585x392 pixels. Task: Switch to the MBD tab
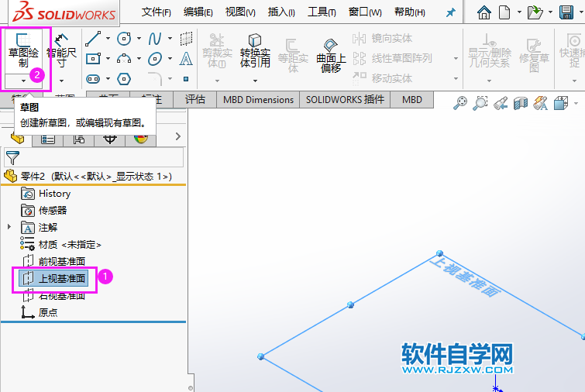point(412,100)
